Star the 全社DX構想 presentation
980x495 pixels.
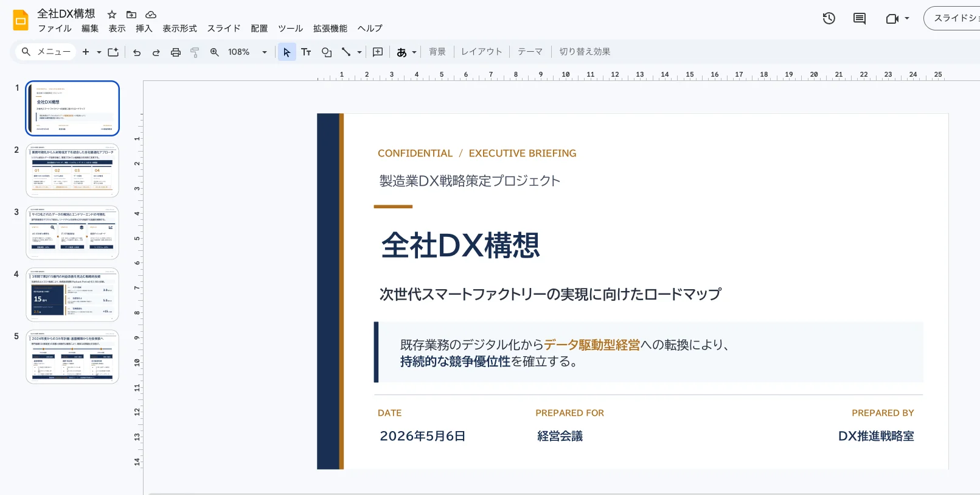[x=112, y=14]
